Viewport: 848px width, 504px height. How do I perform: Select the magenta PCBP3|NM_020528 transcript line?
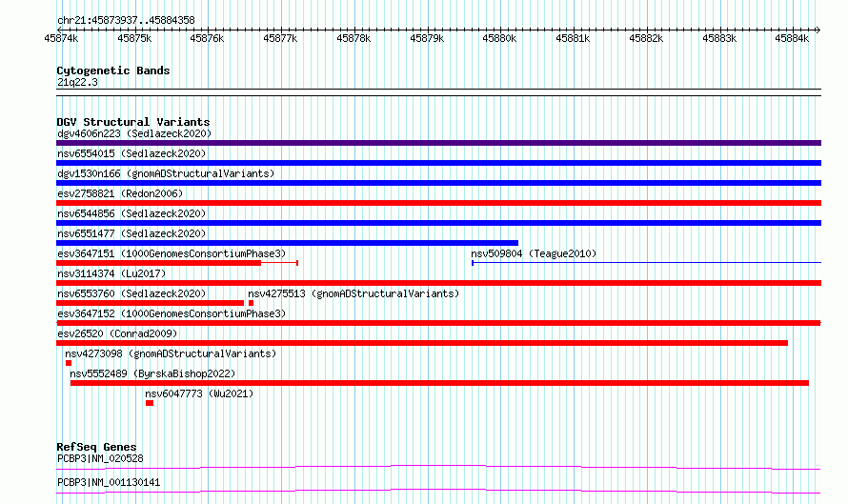point(438,467)
